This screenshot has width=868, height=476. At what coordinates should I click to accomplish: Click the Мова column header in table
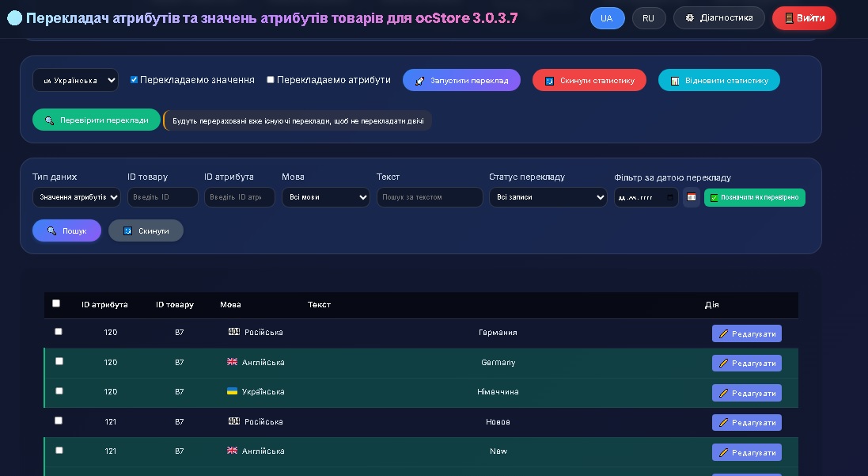230,305
